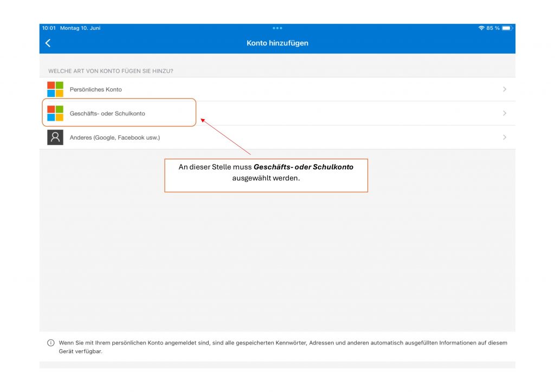This screenshot has width=555, height=392.
Task: Select the Persönliches Konto label
Action: 96,89
